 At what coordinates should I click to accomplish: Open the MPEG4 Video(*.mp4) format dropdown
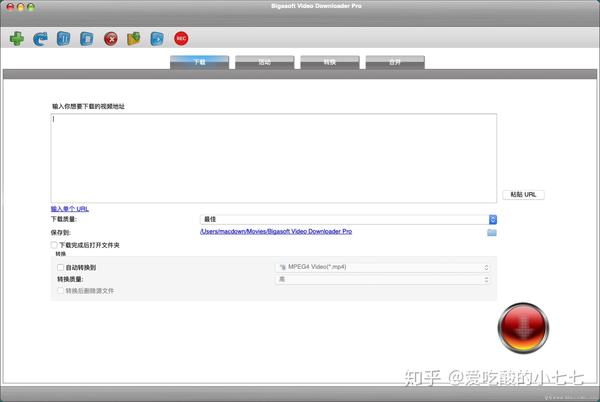[x=383, y=267]
